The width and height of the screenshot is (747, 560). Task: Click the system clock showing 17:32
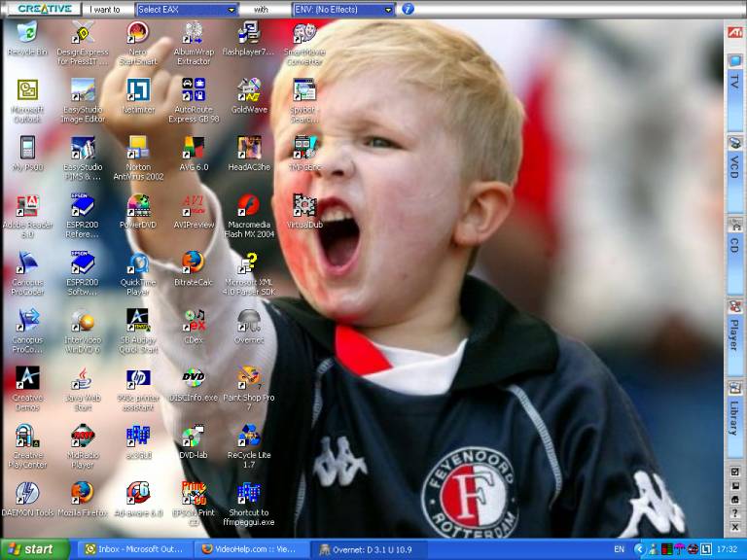(727, 549)
